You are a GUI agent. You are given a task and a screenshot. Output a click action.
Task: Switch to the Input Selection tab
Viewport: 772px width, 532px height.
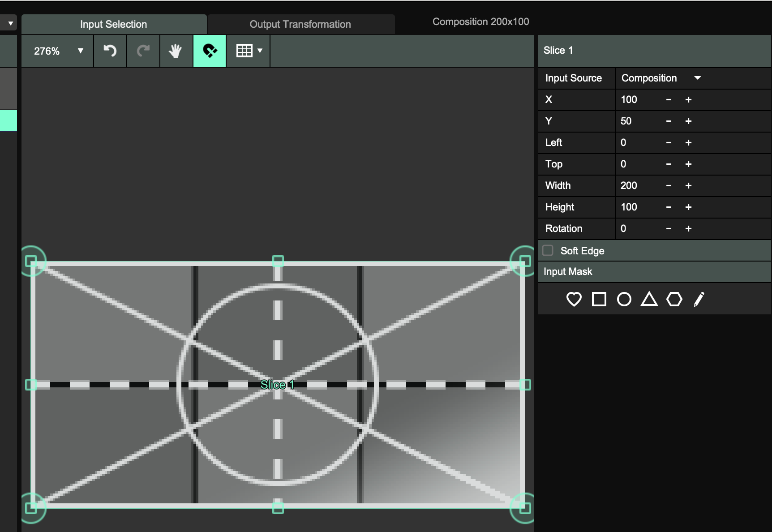[114, 24]
